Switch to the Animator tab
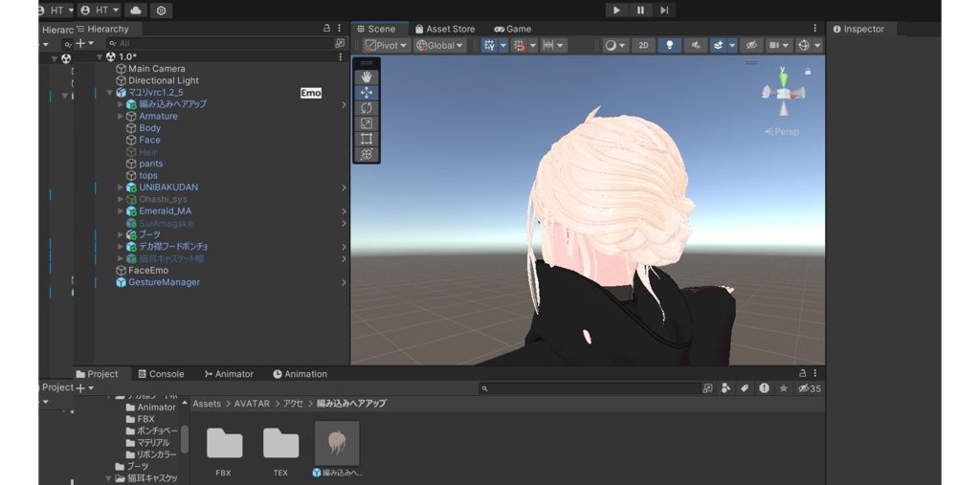This screenshot has height=485, width=980. coord(228,374)
